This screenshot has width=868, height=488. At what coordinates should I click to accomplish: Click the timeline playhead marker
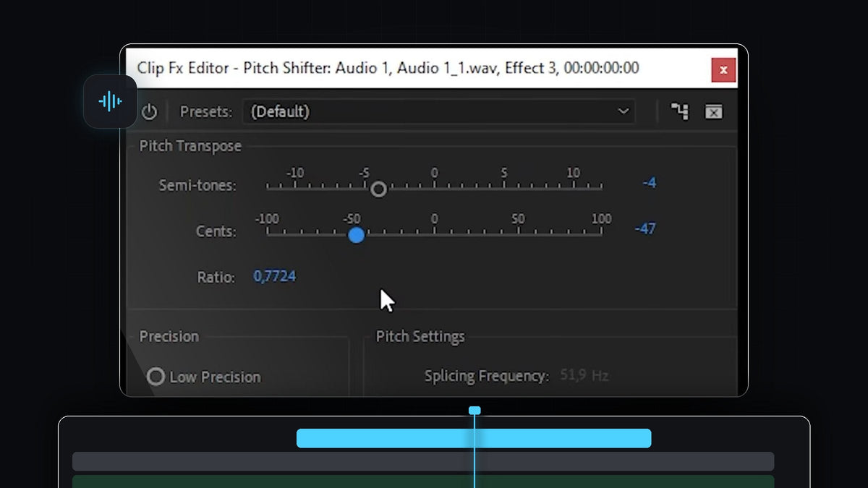pos(475,411)
